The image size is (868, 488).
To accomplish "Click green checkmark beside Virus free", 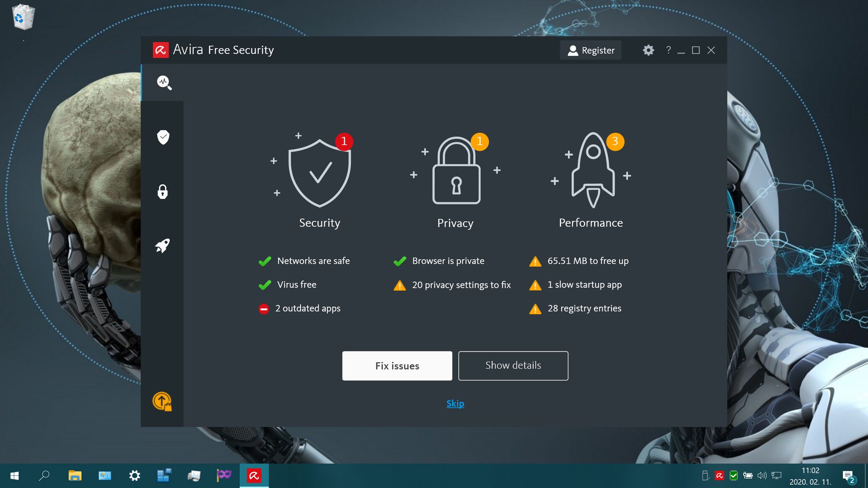I will (x=265, y=285).
